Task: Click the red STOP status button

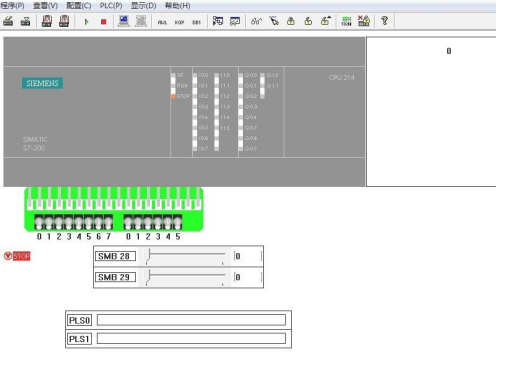Action: click(17, 256)
